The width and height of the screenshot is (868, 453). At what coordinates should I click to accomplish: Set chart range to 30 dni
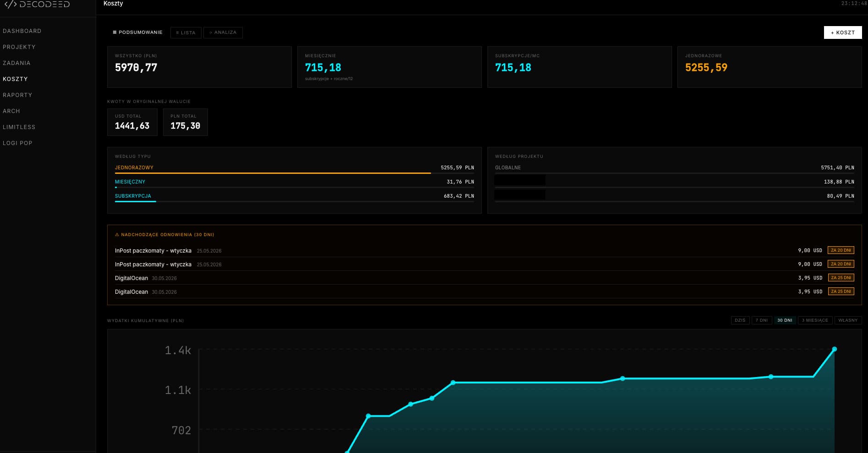pos(785,320)
